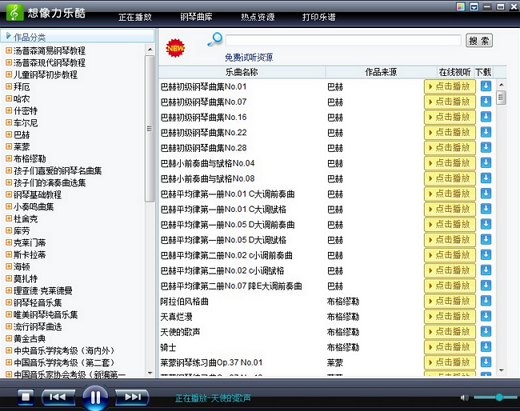The image size is (520, 411).
Task: Mute audio with the speaker icon
Action: tap(464, 397)
